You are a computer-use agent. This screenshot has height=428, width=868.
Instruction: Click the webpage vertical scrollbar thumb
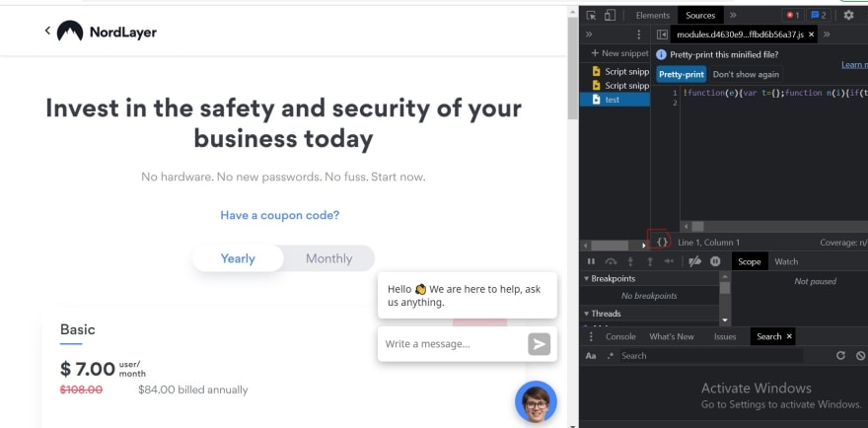pos(573,66)
